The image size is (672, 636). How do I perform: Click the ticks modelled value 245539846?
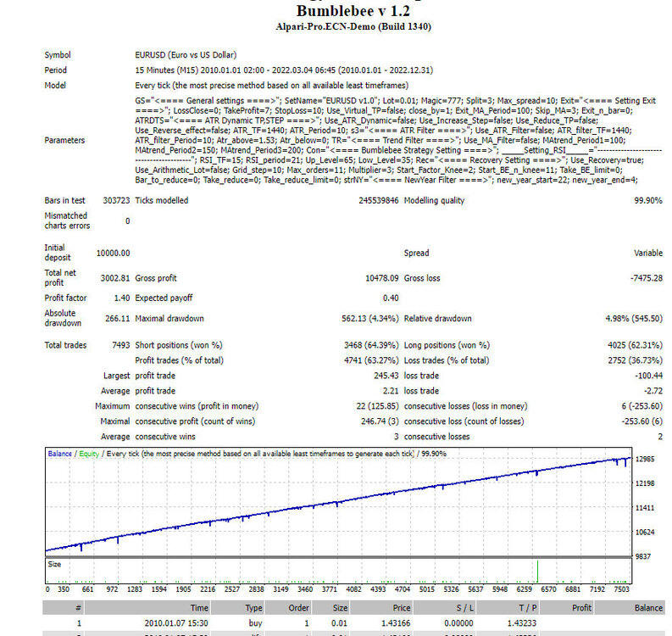pyautogui.click(x=379, y=200)
